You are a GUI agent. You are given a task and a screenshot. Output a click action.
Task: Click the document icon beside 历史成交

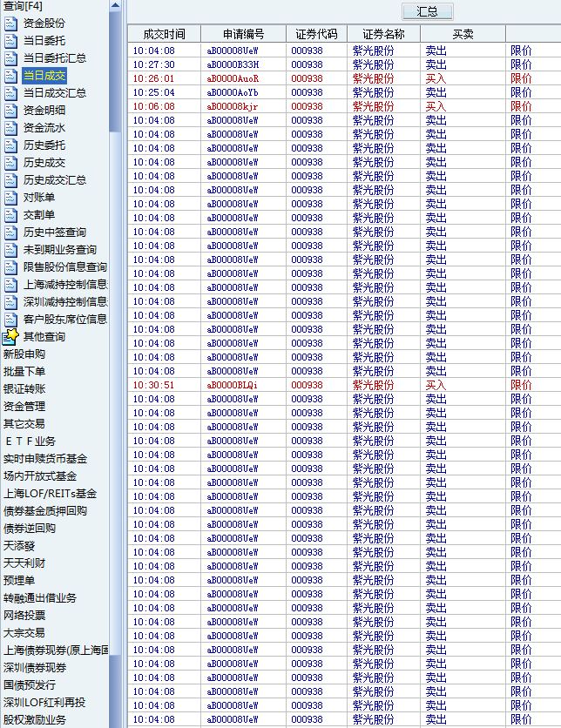click(10, 163)
